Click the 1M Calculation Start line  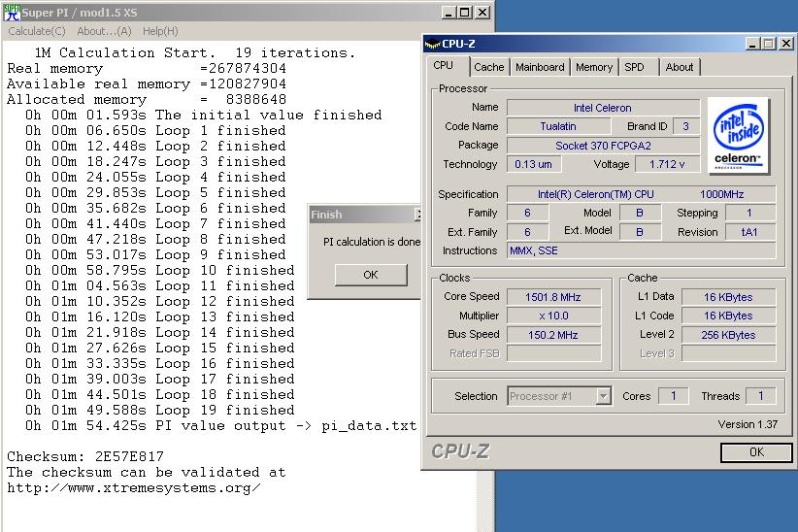pos(194,53)
